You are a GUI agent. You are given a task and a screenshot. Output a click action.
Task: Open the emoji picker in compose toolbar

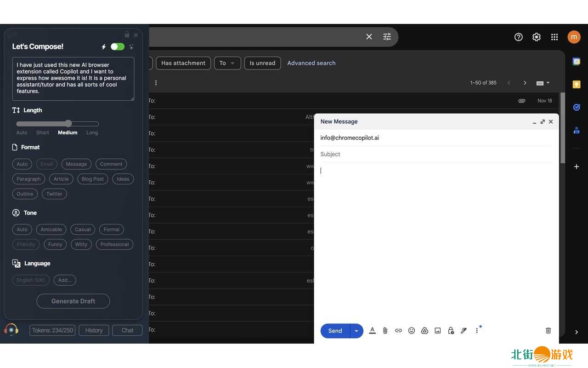pos(412,330)
